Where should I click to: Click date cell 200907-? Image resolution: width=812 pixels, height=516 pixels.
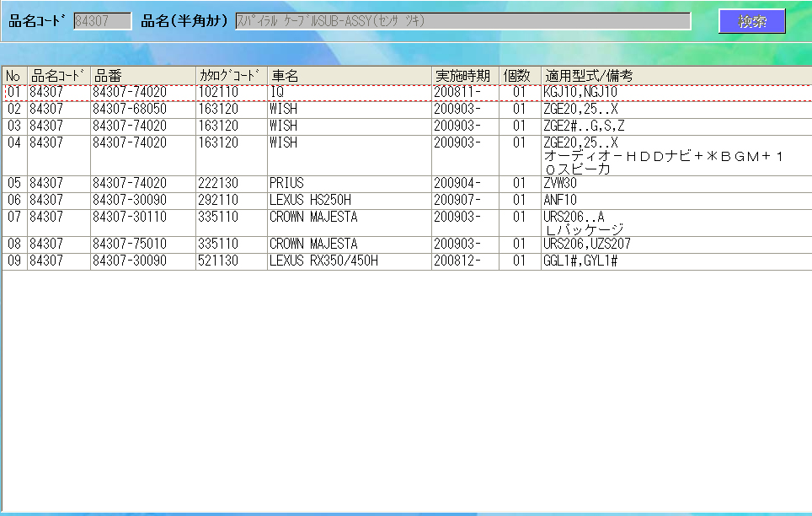point(465,201)
